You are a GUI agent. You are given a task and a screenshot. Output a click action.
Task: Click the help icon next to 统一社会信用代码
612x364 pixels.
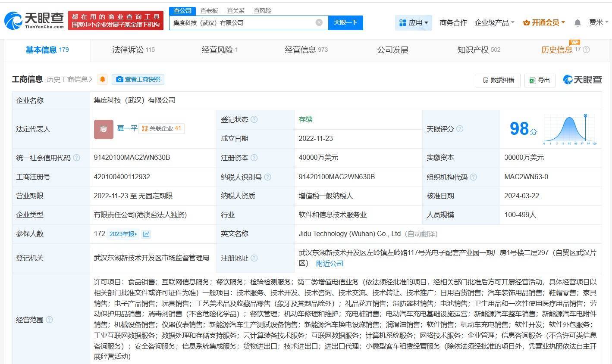[76, 158]
